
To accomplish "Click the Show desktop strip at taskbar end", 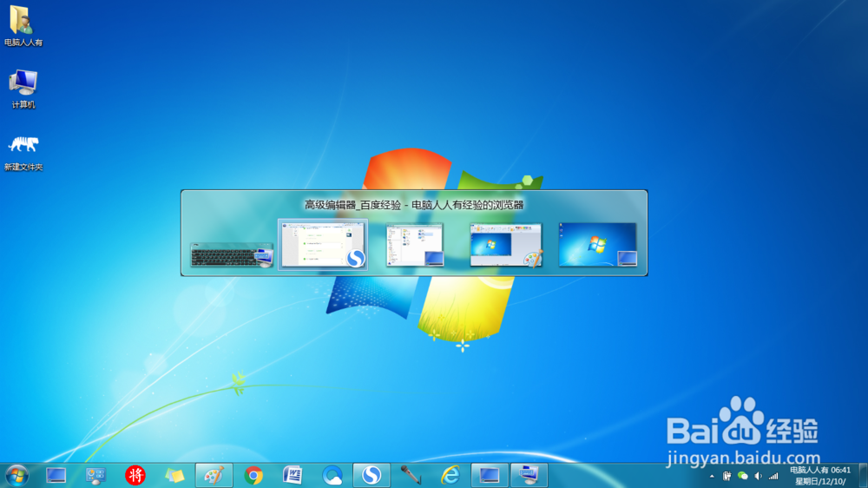I will (x=864, y=475).
